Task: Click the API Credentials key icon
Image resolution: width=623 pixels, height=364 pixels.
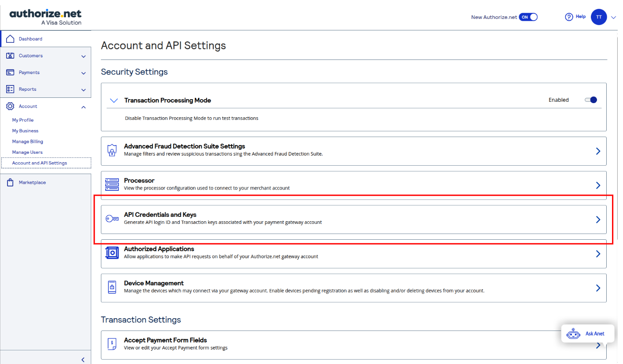Action: click(x=112, y=219)
